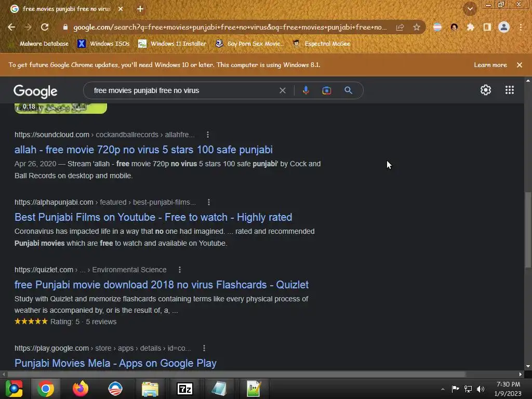Screen dimensions: 532x399
Task: Reload the current page
Action: (x=45, y=27)
